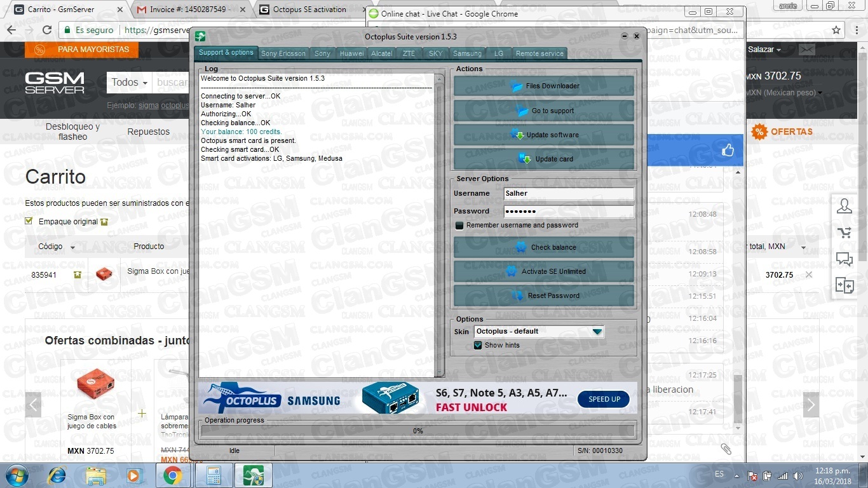Click the Calculator taskbar icon
The image size is (868, 488).
[x=214, y=475]
